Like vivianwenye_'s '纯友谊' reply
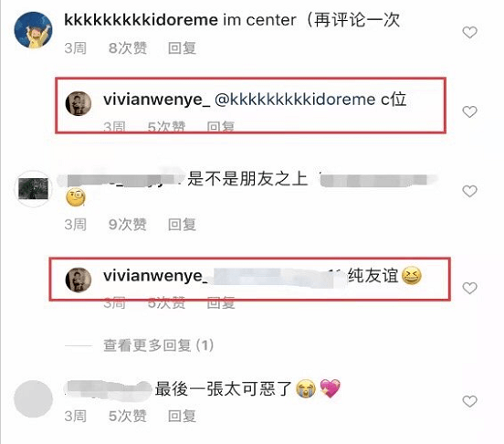 (469, 288)
